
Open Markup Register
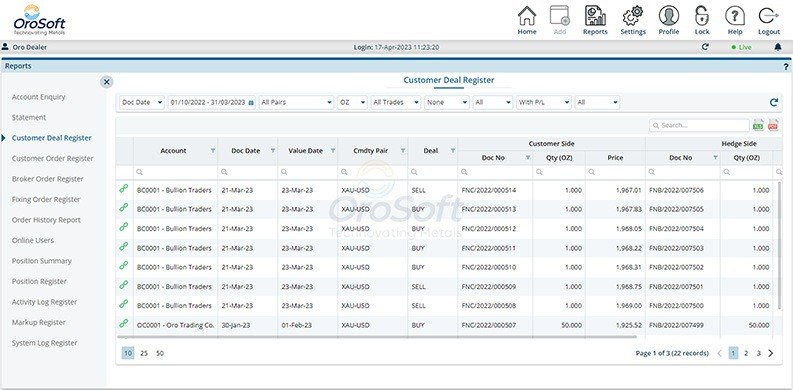pos(38,322)
